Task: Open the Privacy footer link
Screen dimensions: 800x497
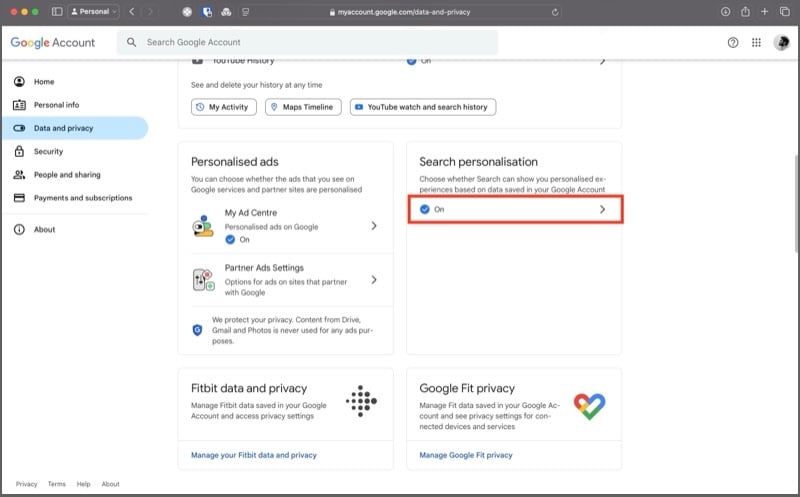Action: [27, 484]
